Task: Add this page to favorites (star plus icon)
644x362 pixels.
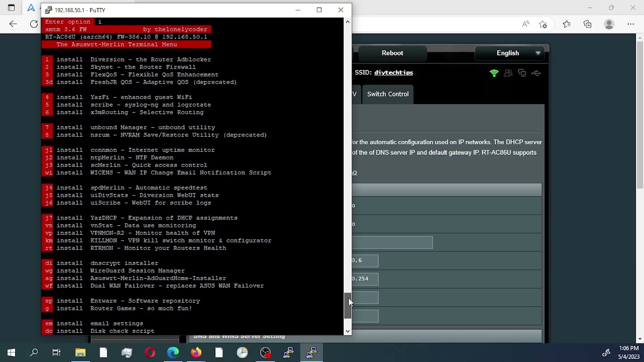Action: click(x=543, y=24)
